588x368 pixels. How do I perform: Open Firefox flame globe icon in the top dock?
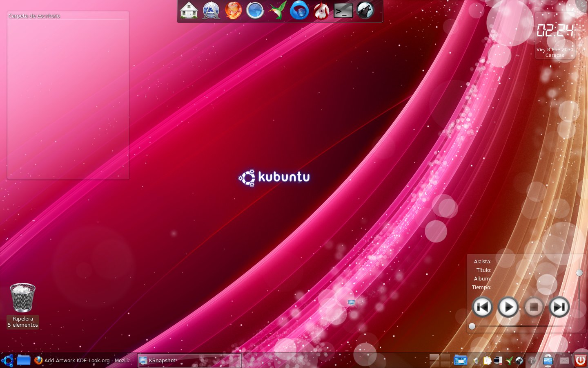[x=233, y=10]
